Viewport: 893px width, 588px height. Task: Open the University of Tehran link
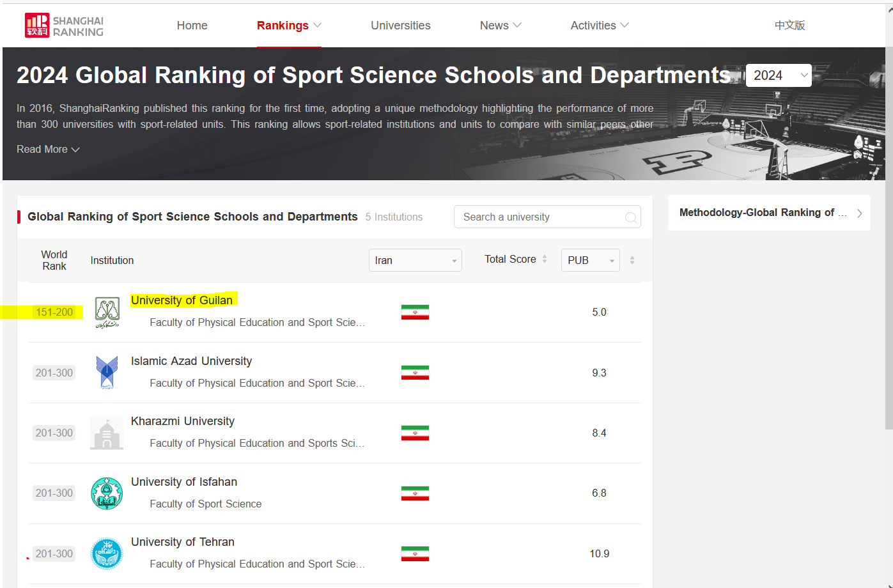pos(183,542)
